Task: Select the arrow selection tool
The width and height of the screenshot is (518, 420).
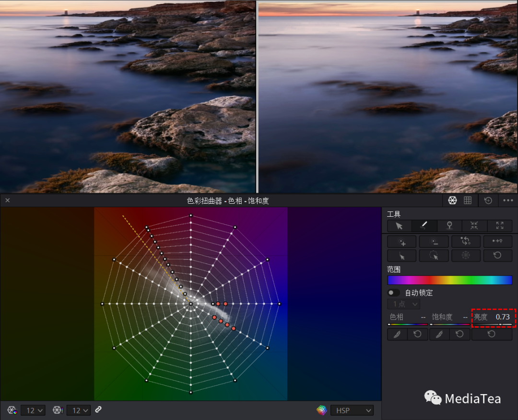Action: [x=400, y=226]
